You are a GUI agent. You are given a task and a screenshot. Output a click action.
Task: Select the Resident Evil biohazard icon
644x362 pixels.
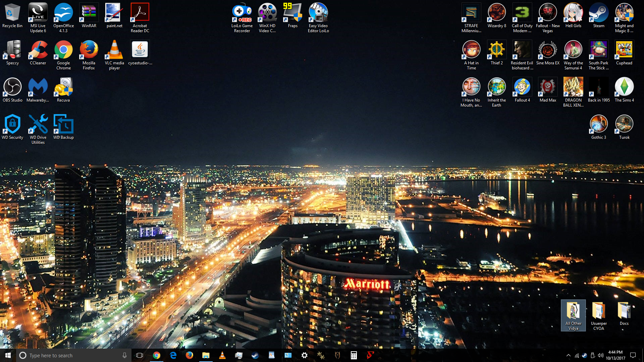[522, 55]
